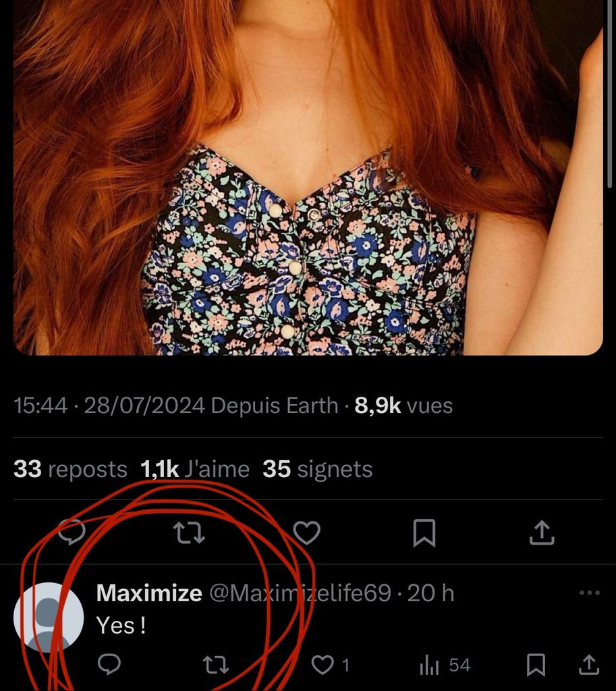616x691 pixels.
Task: Open the @Maximizelife69 handle profile
Action: click(300, 593)
